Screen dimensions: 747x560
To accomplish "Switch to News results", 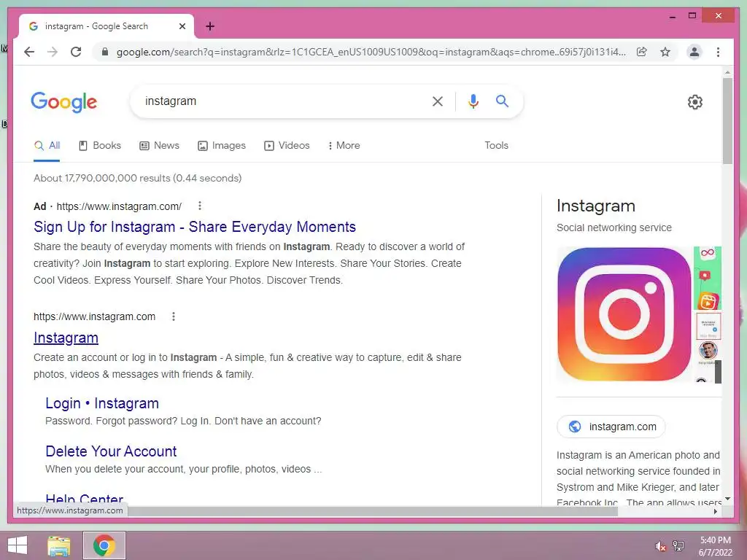I will pos(159,145).
